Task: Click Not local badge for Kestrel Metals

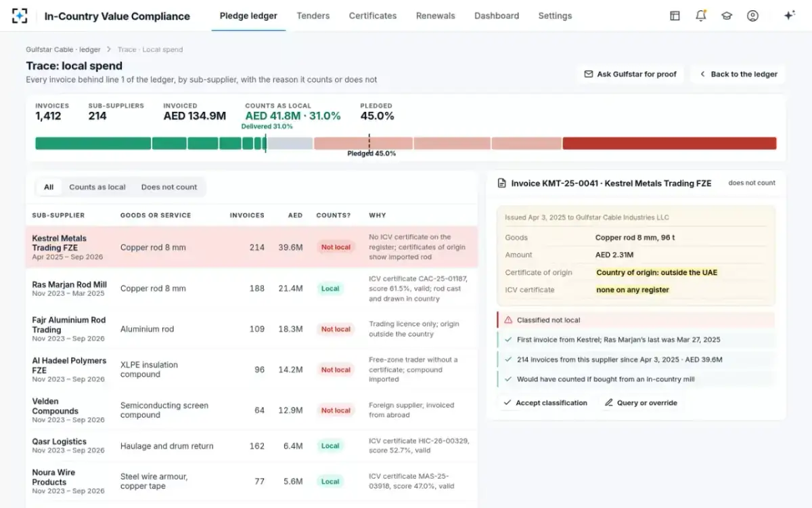Action: point(336,247)
